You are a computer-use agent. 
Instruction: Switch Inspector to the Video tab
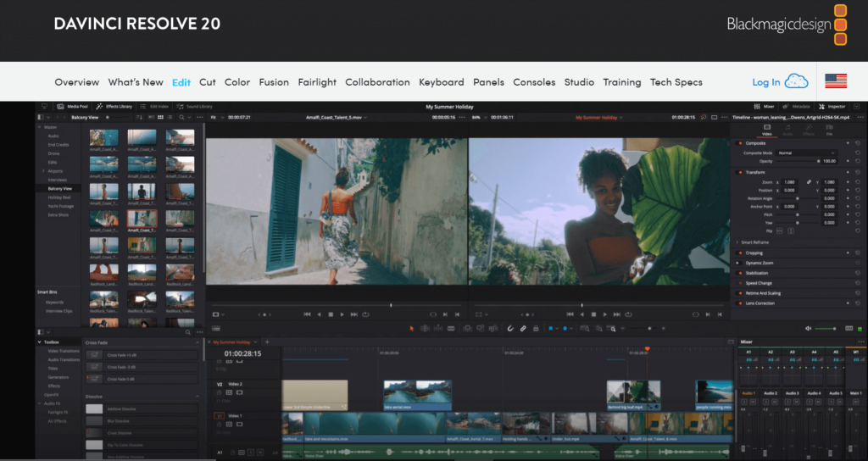coord(766,130)
